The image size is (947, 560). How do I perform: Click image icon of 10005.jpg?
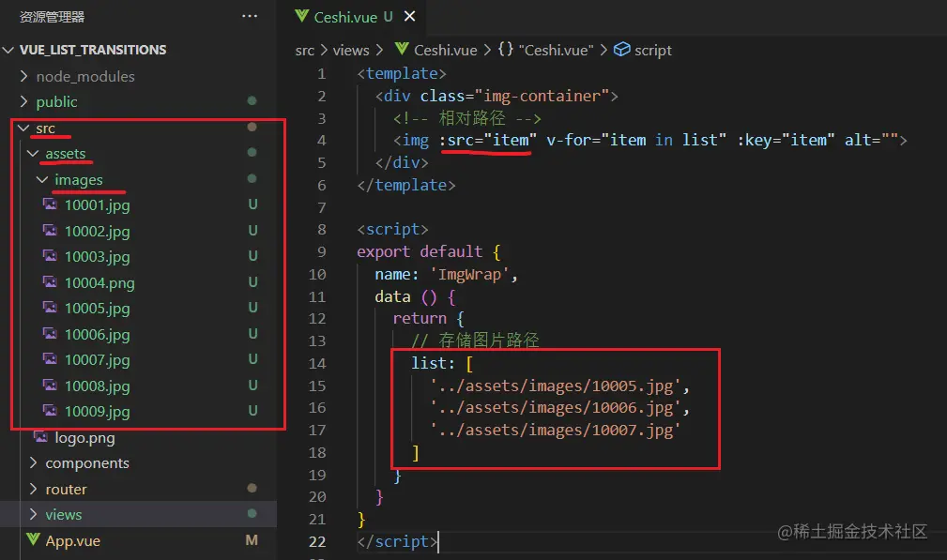pos(50,308)
